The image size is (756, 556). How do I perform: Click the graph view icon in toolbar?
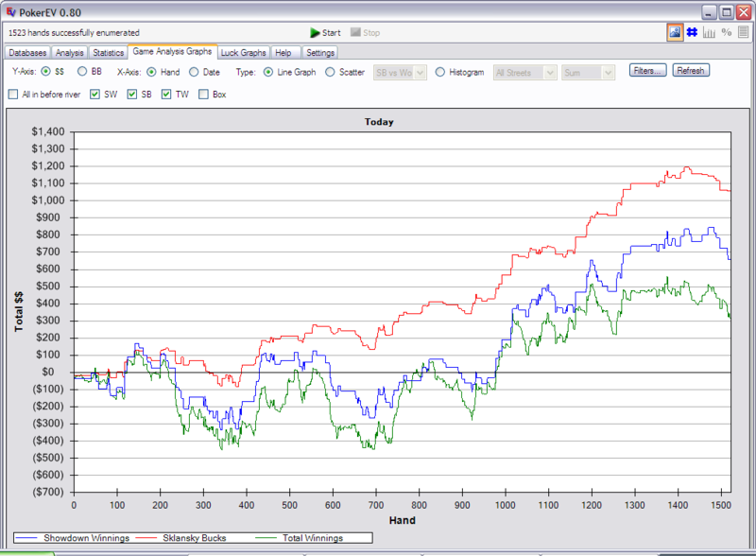point(675,32)
